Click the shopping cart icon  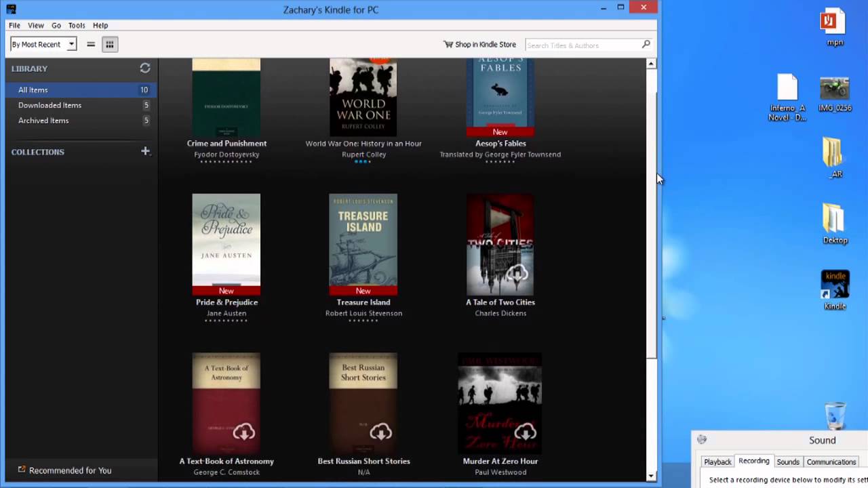click(448, 45)
